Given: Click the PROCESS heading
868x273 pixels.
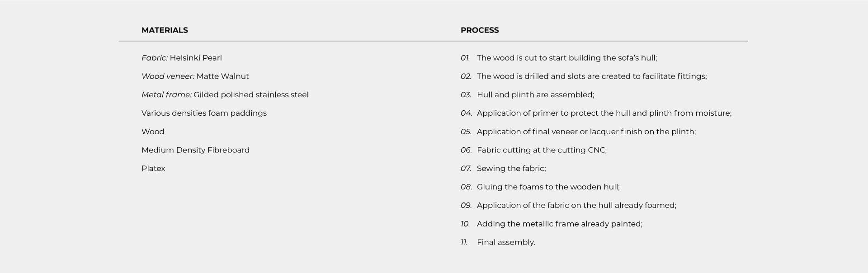Looking at the screenshot, I should (479, 30).
